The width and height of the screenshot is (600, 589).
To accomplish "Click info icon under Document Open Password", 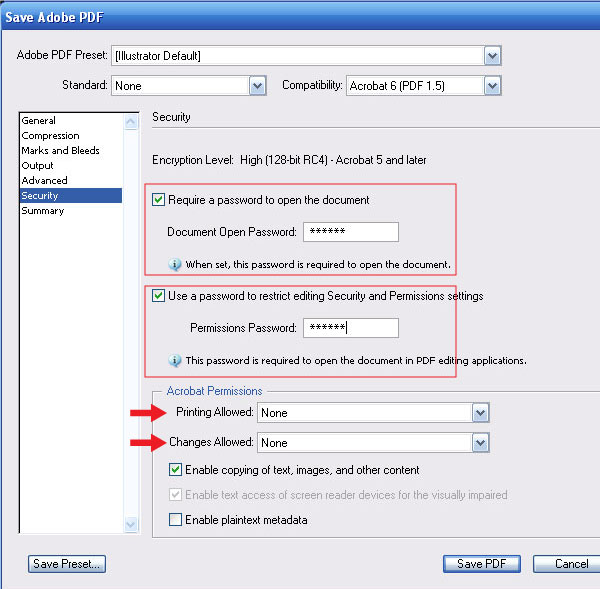I will click(x=176, y=265).
